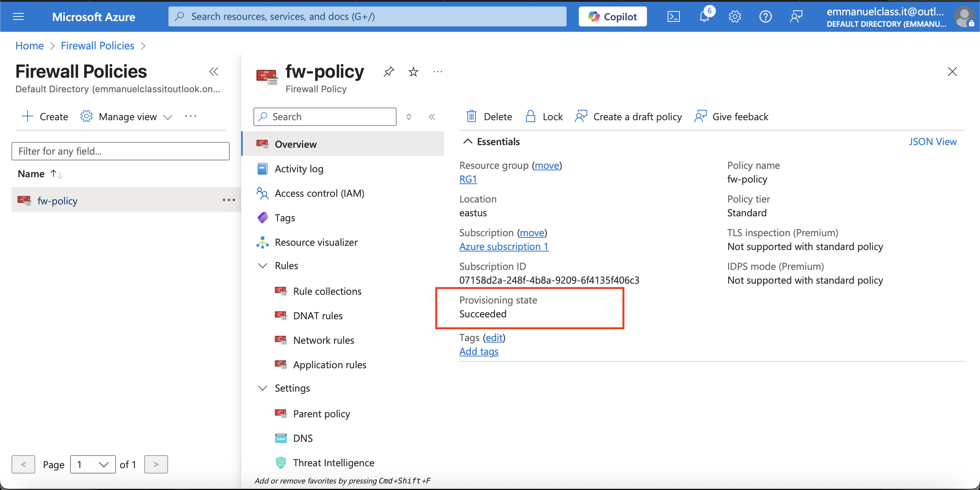The height and width of the screenshot is (490, 980).
Task: Click move link beside Resource group
Action: coord(547,165)
